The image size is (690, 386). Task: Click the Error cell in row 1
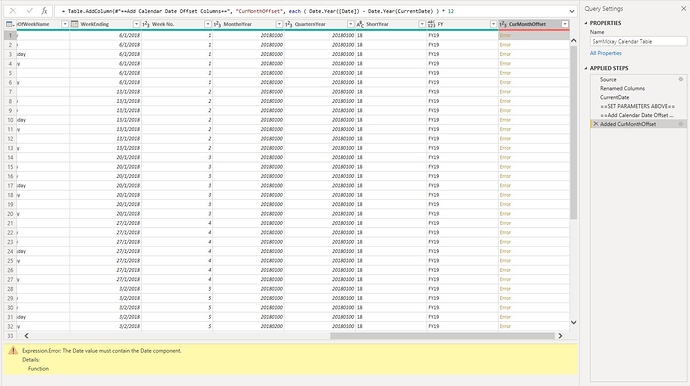pyautogui.click(x=534, y=35)
